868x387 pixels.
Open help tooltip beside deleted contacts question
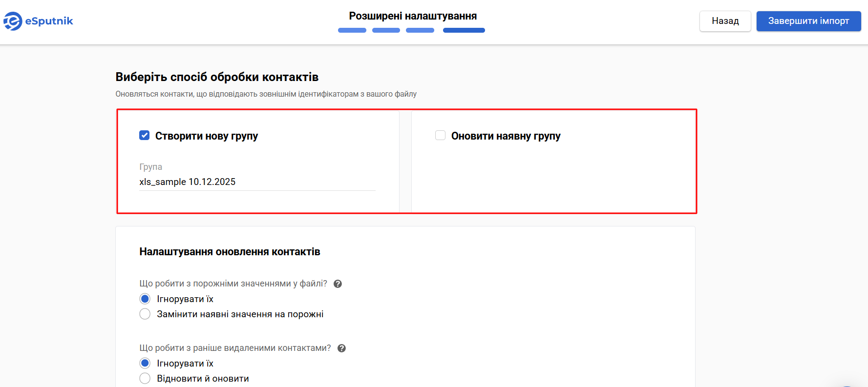(341, 347)
